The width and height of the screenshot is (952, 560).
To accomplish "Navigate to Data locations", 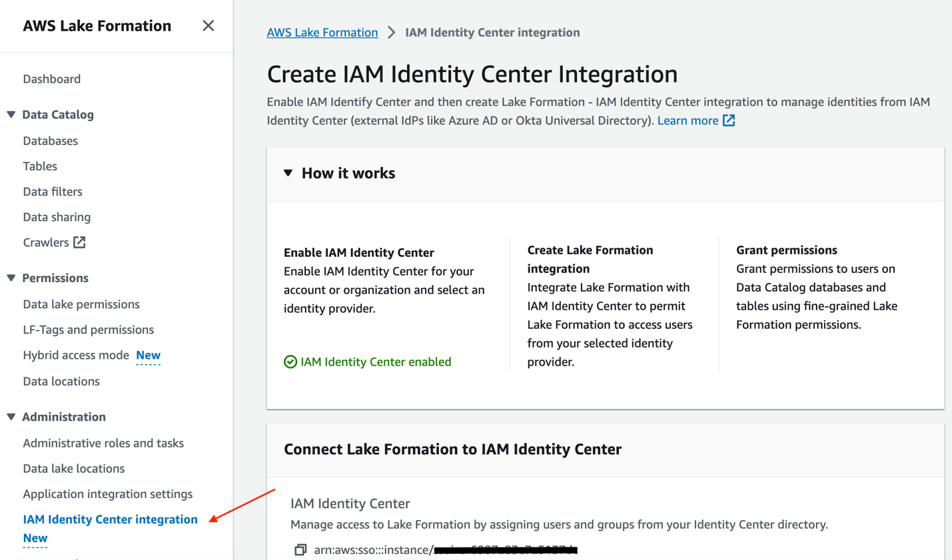I will pos(61,381).
